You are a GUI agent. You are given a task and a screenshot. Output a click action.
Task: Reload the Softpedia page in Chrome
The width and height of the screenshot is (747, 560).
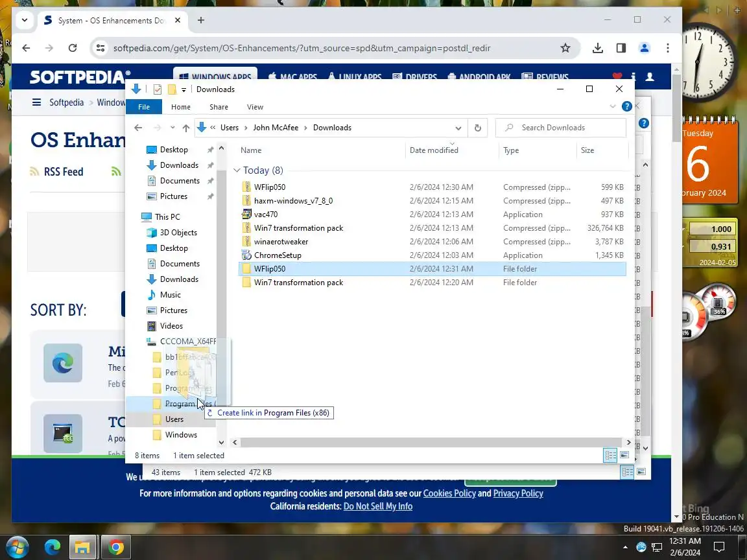[73, 48]
